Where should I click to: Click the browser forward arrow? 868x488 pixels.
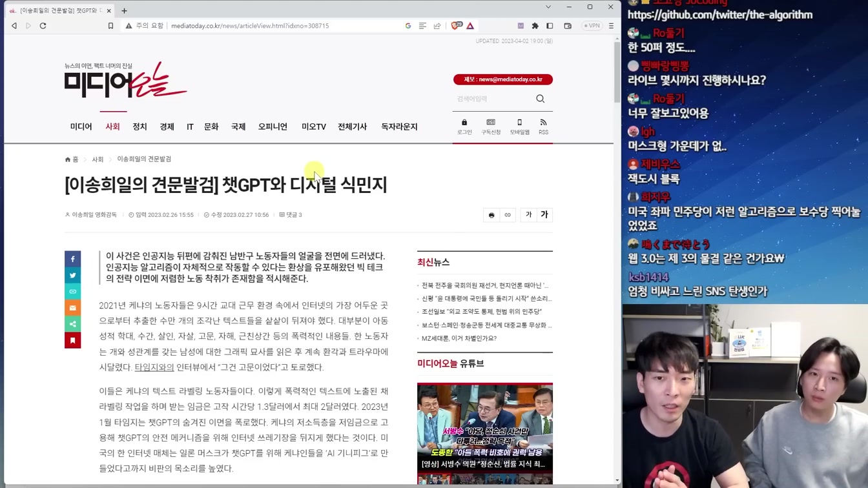pyautogui.click(x=28, y=26)
